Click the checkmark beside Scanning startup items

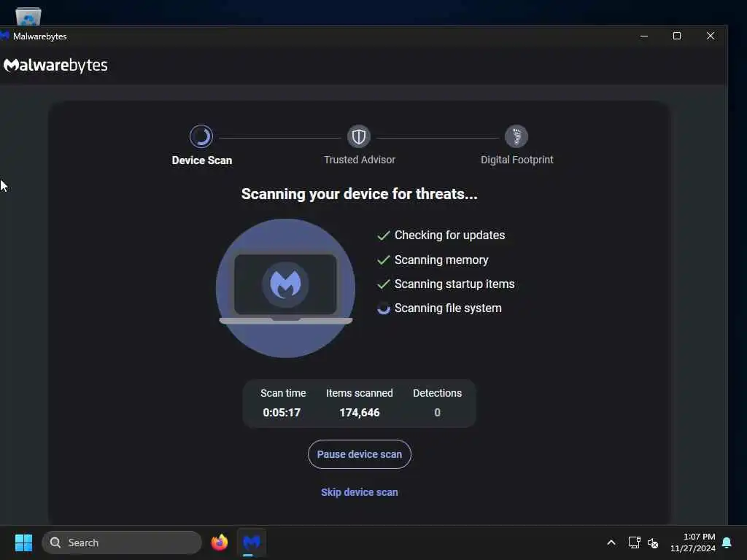click(x=384, y=284)
